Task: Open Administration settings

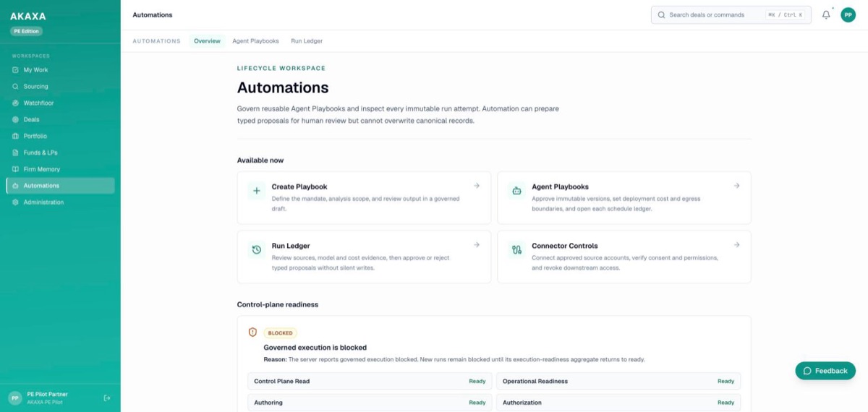Action: pyautogui.click(x=60, y=202)
